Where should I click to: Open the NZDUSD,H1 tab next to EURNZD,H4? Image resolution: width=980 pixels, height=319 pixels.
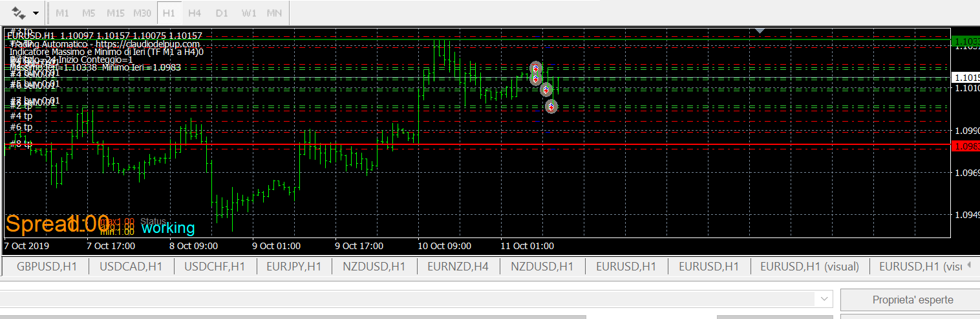[x=542, y=266]
